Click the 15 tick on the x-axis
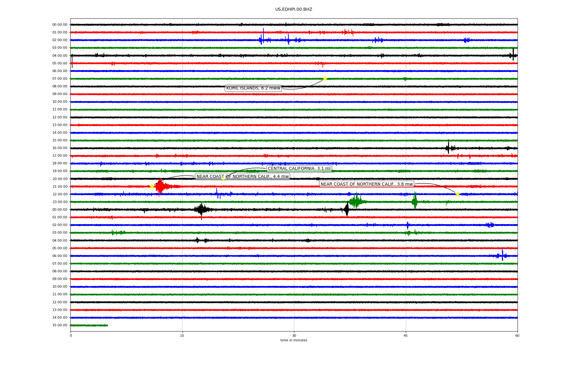This screenshot has width=588, height=368. coord(182,335)
